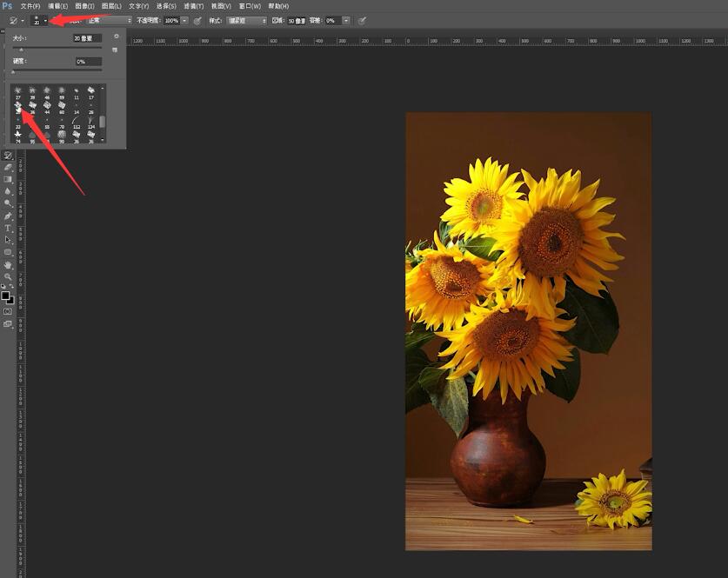Pick the size 27 brush tip
The image size is (728, 578).
click(17, 92)
